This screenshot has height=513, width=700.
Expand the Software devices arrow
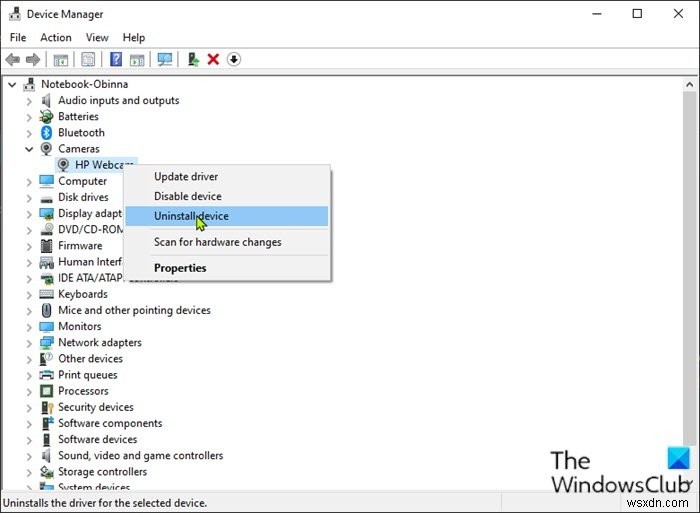coord(29,440)
